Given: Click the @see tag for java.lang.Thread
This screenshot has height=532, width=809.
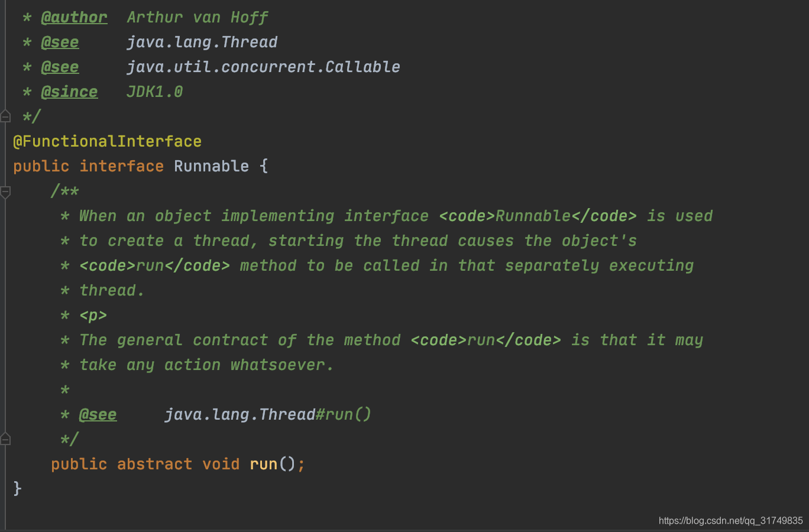Looking at the screenshot, I should [x=60, y=43].
